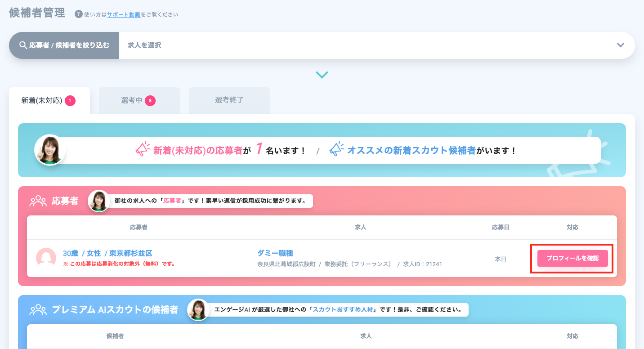The image size is (644, 349).
Task: Click the 応募者 / 候補者を絞り込む search button
Action: click(x=64, y=45)
